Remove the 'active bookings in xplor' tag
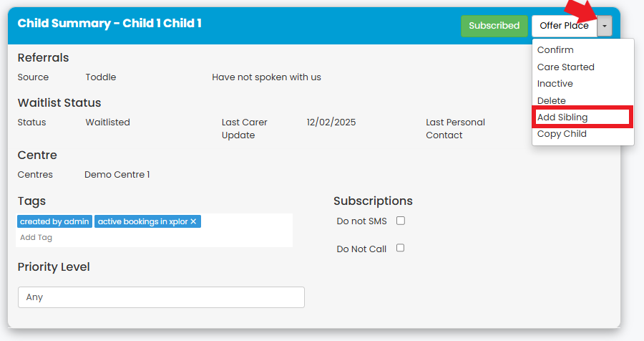The width and height of the screenshot is (644, 341). pyautogui.click(x=193, y=221)
